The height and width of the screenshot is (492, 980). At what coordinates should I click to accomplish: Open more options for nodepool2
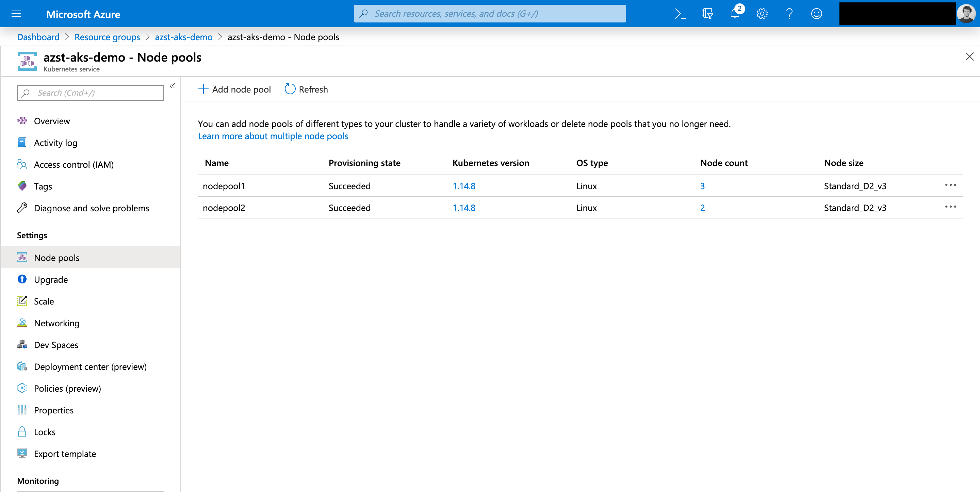click(950, 207)
